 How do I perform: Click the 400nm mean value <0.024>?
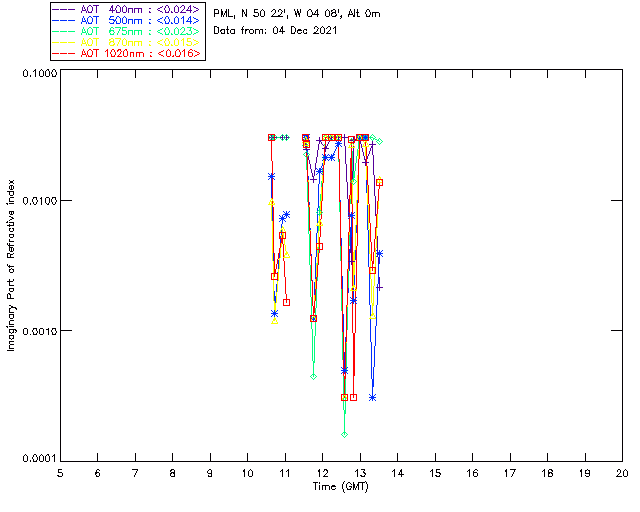click(x=178, y=9)
